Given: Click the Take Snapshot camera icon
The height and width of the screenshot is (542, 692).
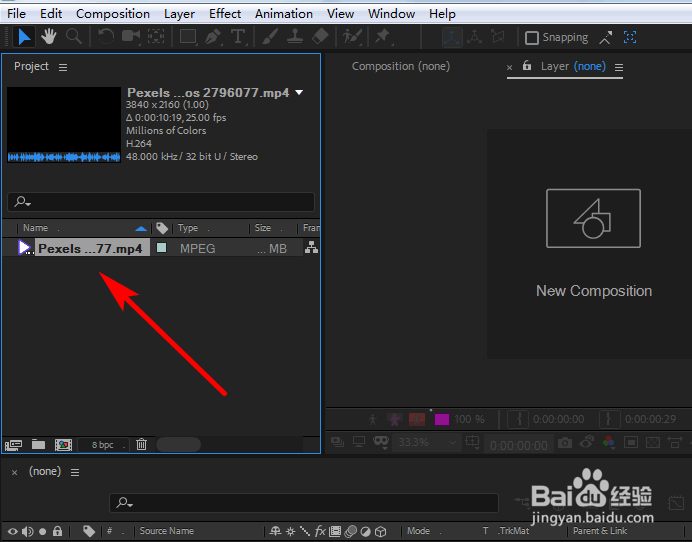Looking at the screenshot, I should [565, 443].
